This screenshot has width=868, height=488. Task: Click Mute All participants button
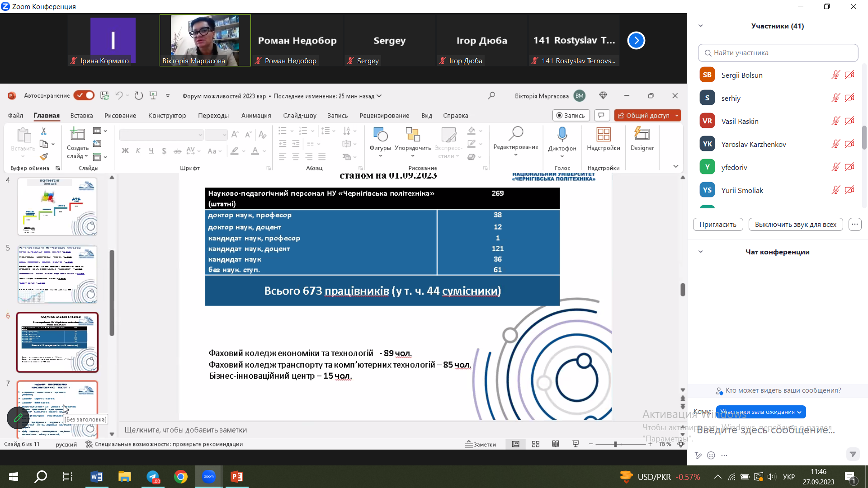(x=795, y=225)
